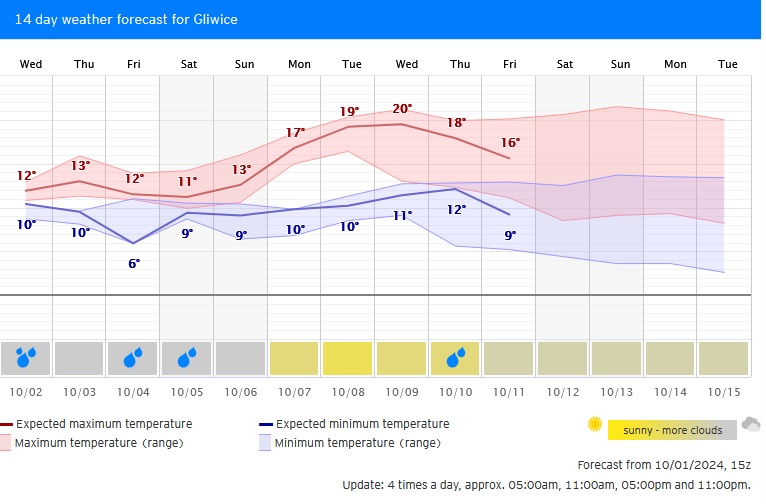
Task: Click the Maximum temperature (range) legend swatch
Action: pos(7,442)
